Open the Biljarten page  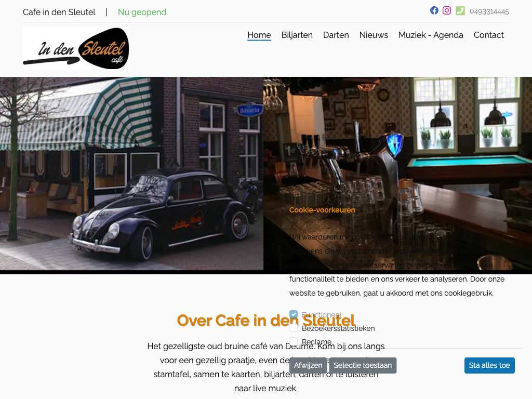(297, 35)
